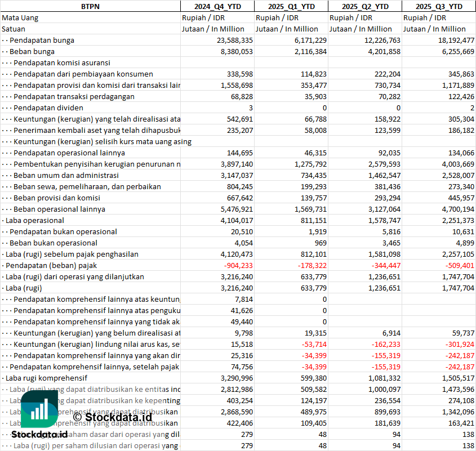Select Pendapatan bukan operasional label
This screenshot has height=451, width=476.
point(63,231)
